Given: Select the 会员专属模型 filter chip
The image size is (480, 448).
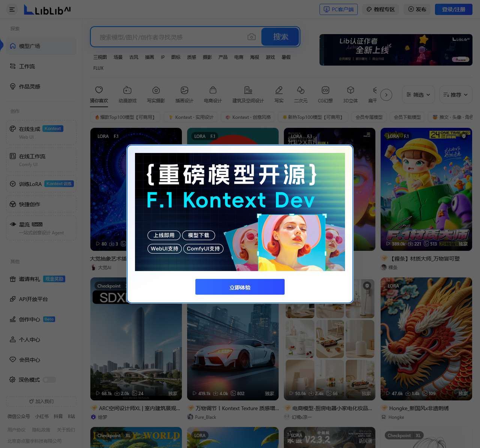Looking at the screenshot, I should (x=369, y=117).
